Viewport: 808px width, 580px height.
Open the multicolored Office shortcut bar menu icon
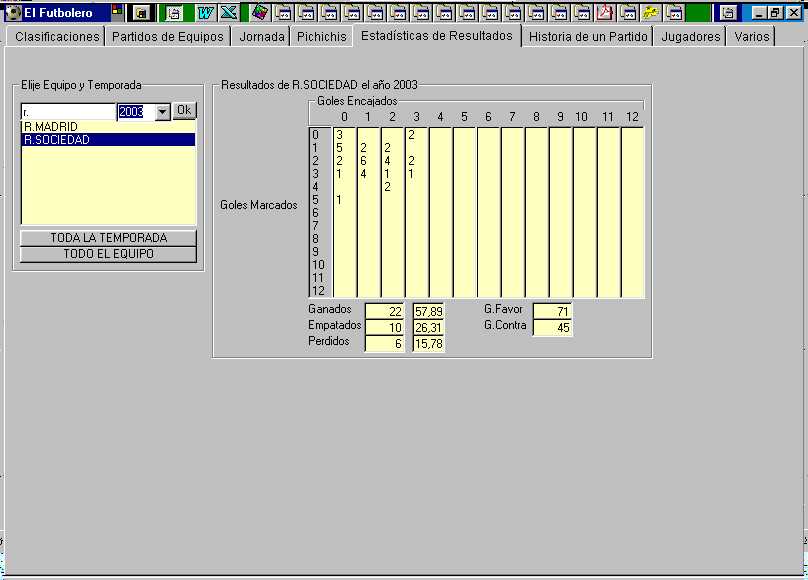117,10
